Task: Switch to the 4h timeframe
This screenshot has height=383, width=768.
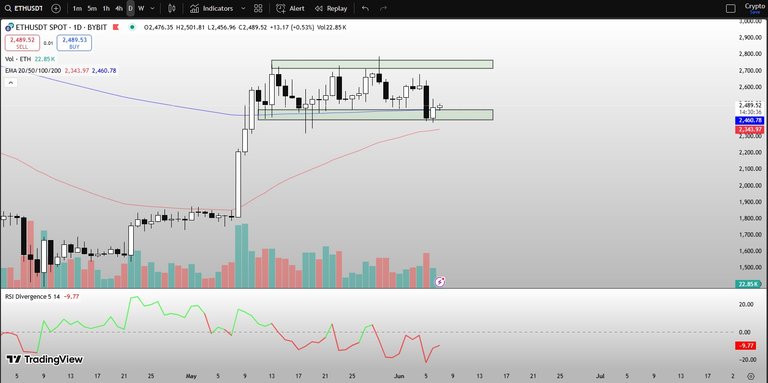Action: (119, 8)
